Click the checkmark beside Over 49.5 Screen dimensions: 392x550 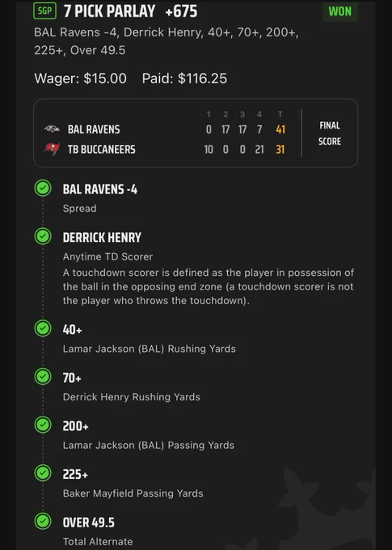click(x=43, y=521)
